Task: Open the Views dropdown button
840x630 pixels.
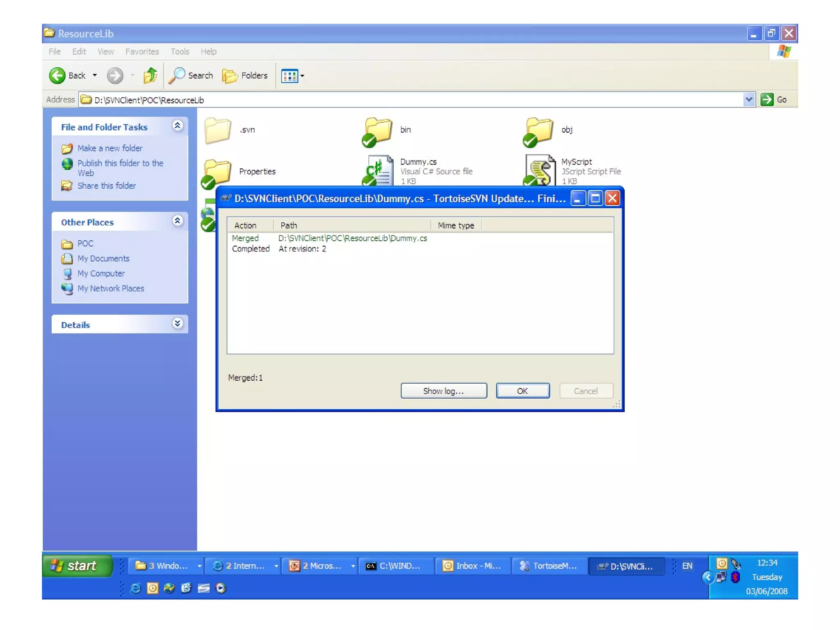Action: pos(292,76)
